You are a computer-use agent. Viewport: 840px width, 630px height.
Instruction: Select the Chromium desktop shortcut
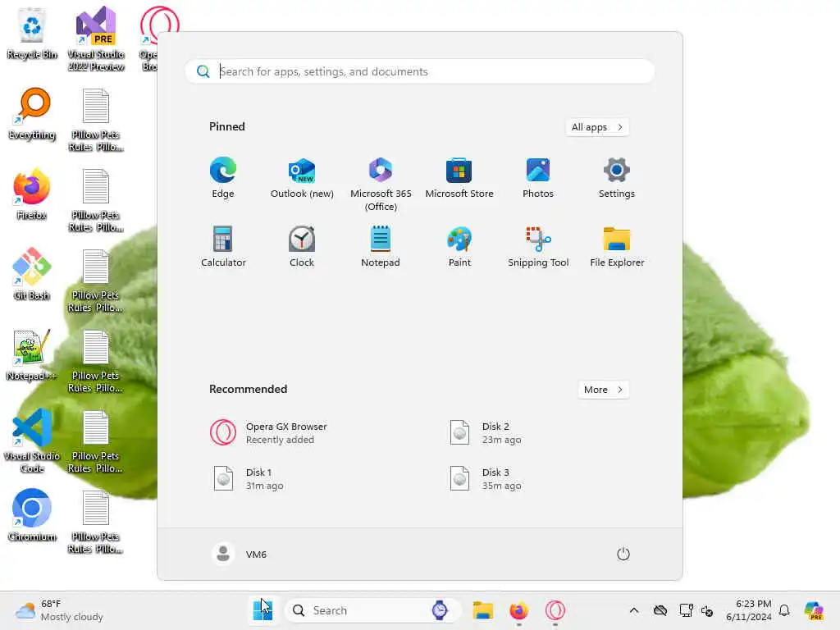(x=32, y=515)
